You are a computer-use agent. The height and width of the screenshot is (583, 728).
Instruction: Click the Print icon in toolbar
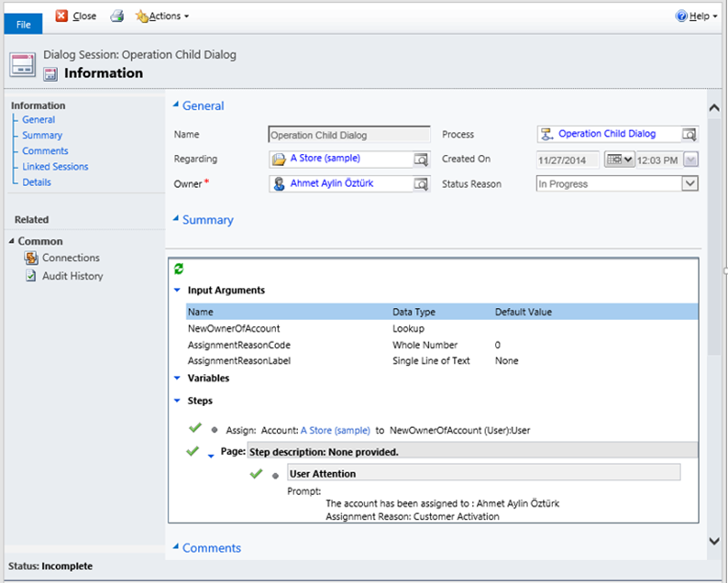(117, 16)
